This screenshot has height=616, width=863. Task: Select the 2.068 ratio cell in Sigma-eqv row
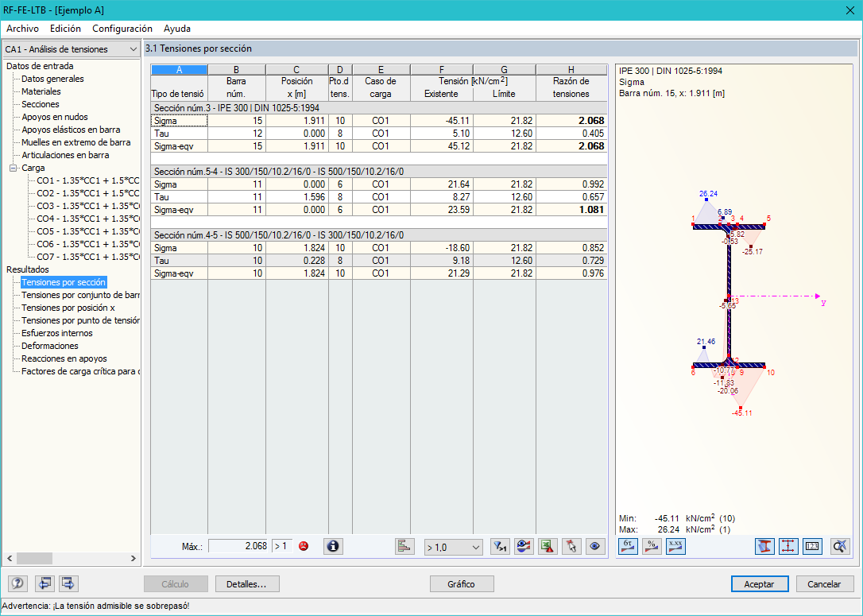click(x=571, y=146)
